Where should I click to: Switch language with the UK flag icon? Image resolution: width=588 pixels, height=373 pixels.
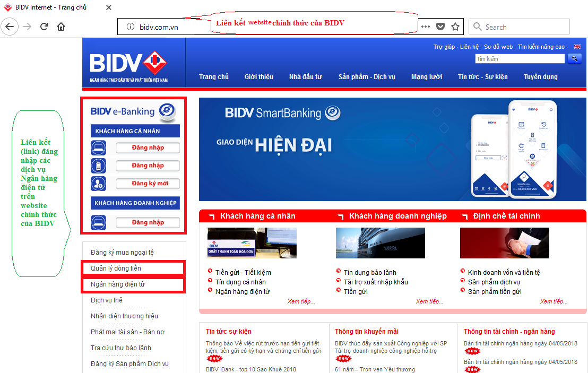pos(577,47)
